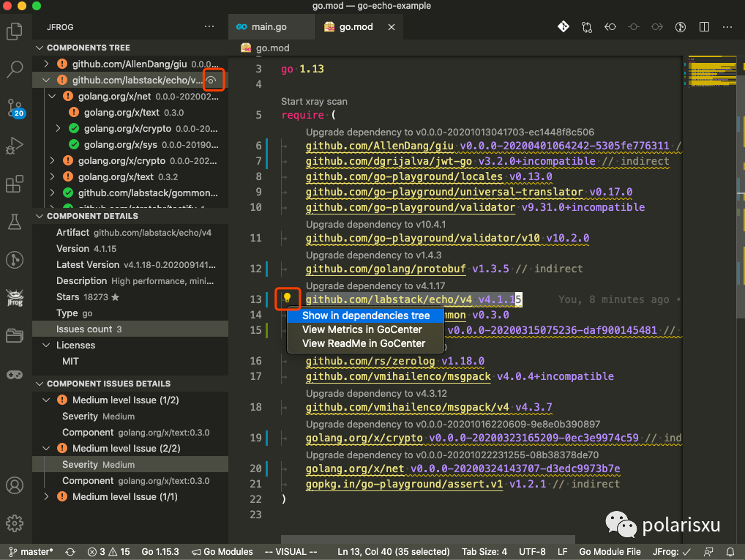Click LF line ending selector
Viewport: 745px width, 560px height.
click(563, 552)
